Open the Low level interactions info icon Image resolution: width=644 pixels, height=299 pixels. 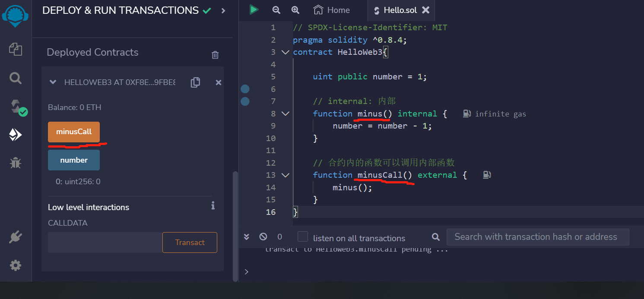[x=213, y=205]
